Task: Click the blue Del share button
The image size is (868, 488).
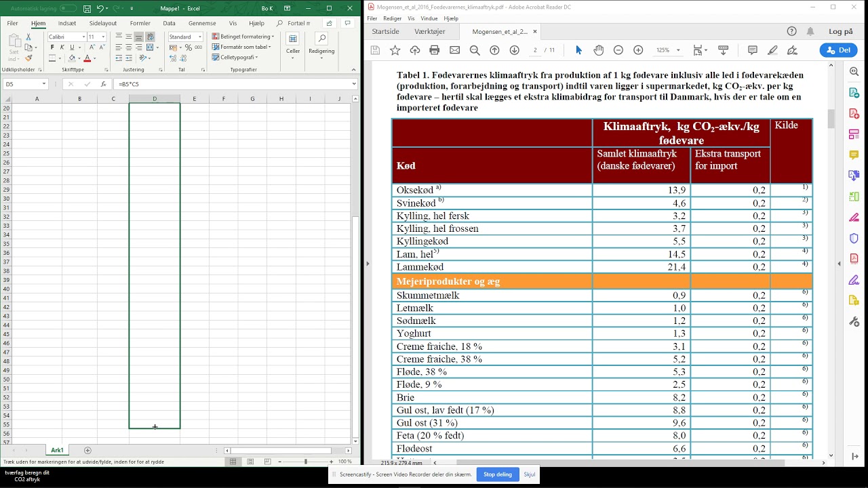Action: tap(839, 50)
